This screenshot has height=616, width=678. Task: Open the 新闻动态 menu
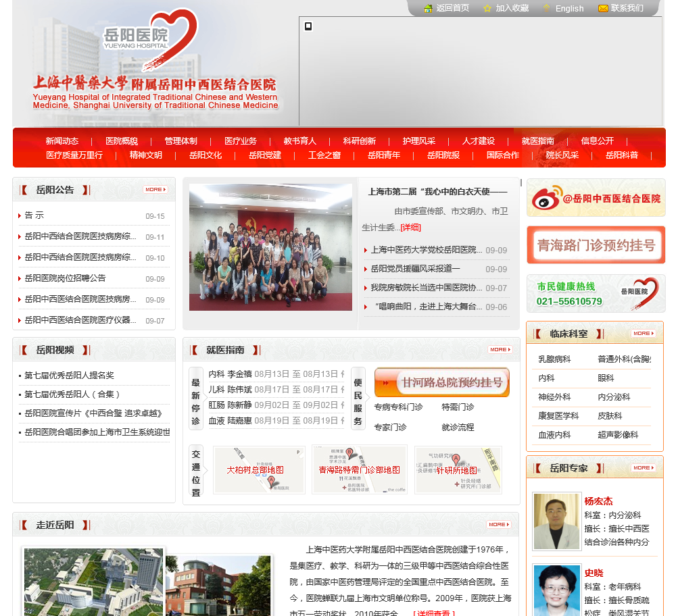click(x=62, y=140)
